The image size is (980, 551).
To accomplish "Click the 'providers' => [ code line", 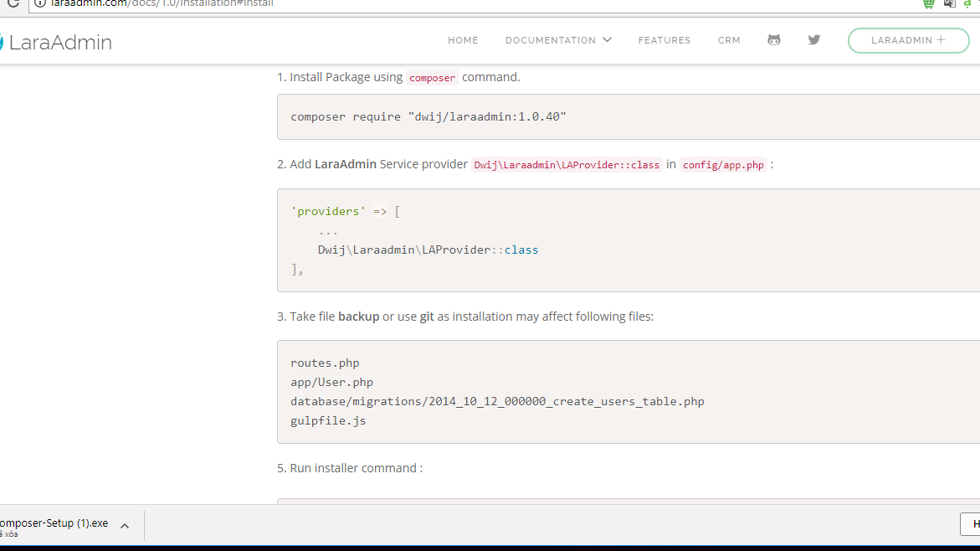I will 345,211.
